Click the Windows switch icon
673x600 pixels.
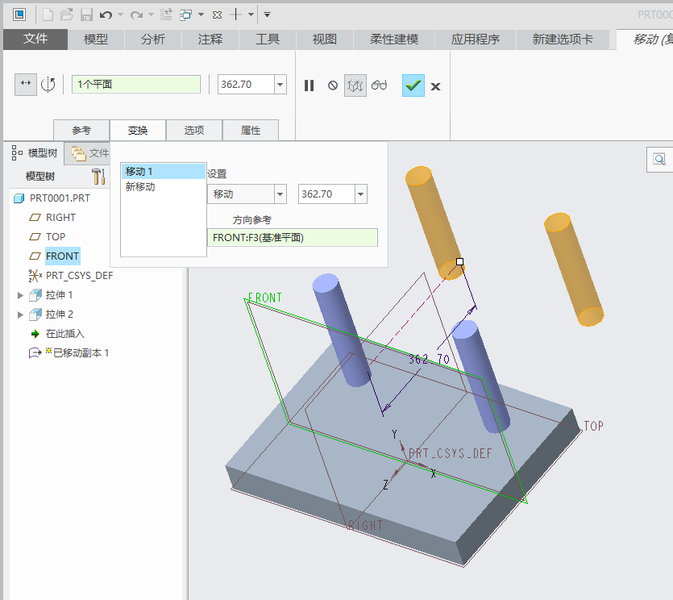click(x=186, y=15)
